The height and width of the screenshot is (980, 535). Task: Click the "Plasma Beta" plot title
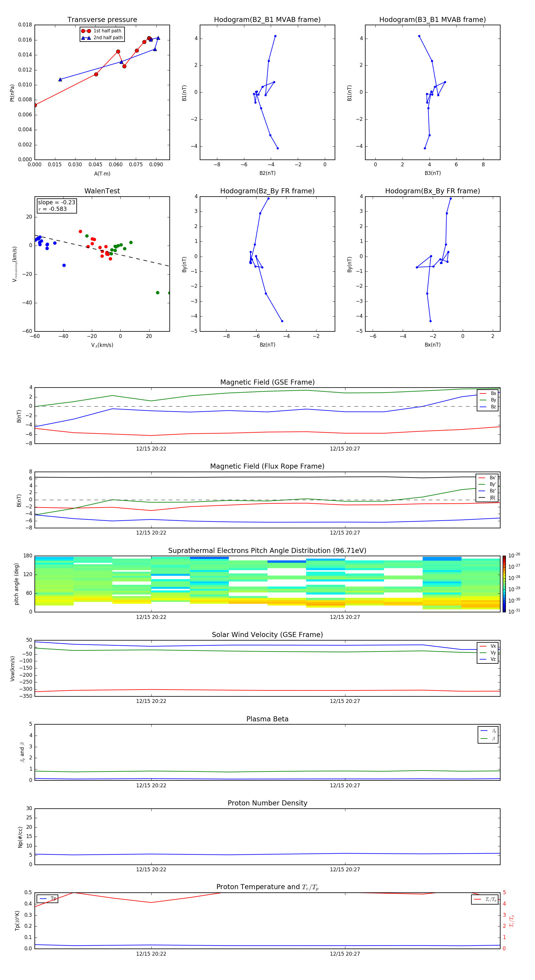[x=267, y=719]
